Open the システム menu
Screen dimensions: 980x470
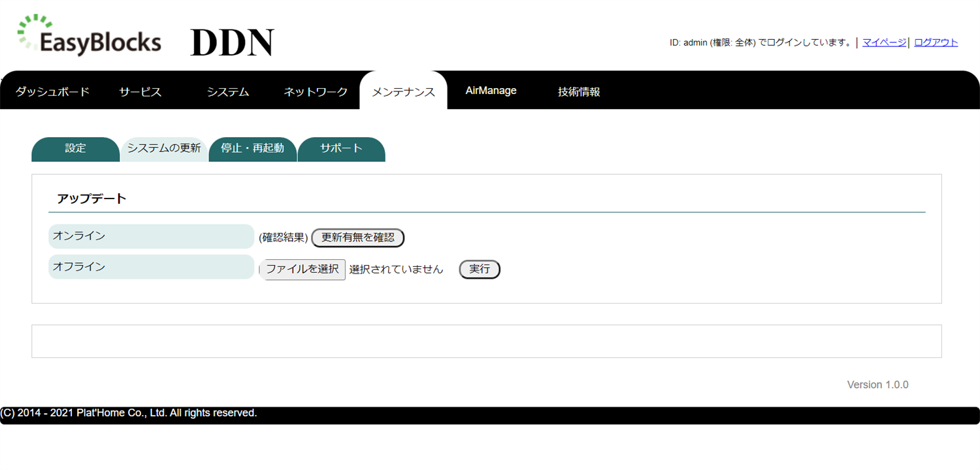point(227,91)
